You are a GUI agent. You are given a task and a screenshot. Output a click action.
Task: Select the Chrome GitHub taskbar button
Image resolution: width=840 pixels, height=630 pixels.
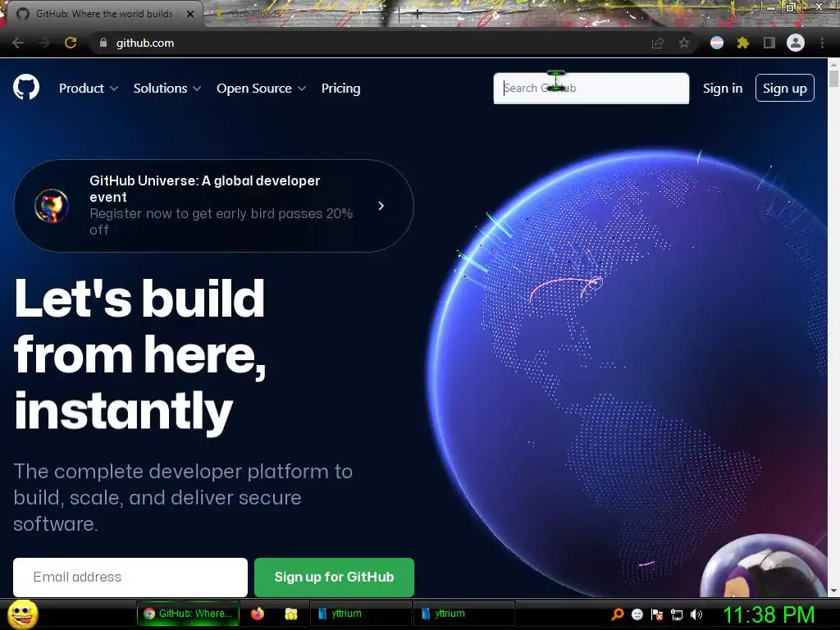(x=188, y=614)
